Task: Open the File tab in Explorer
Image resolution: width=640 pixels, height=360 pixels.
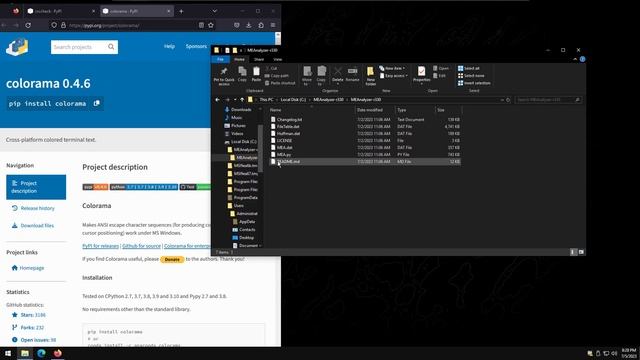Action: pos(220,59)
